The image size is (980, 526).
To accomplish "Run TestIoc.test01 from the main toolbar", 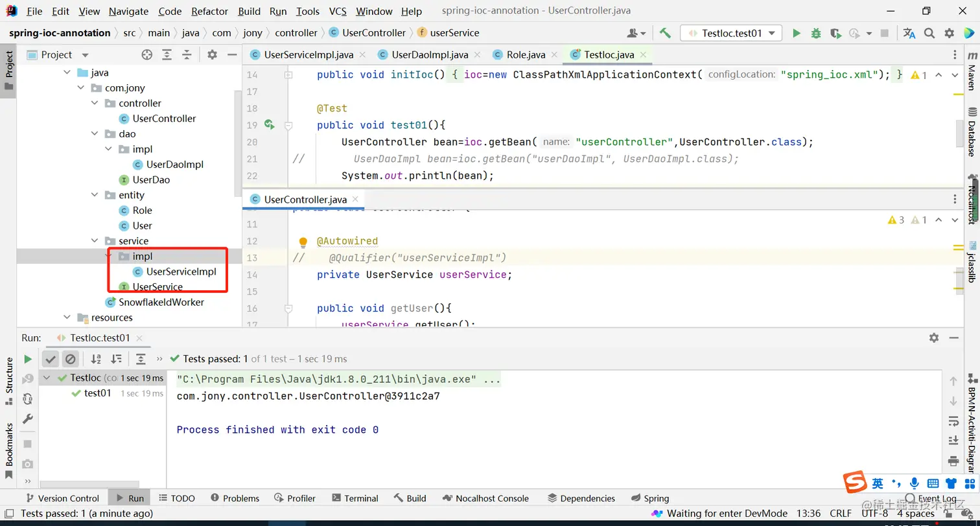I will pyautogui.click(x=797, y=33).
